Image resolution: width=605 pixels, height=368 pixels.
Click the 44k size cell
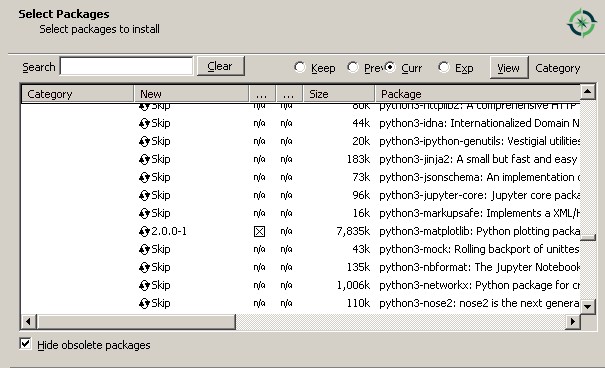(361, 123)
